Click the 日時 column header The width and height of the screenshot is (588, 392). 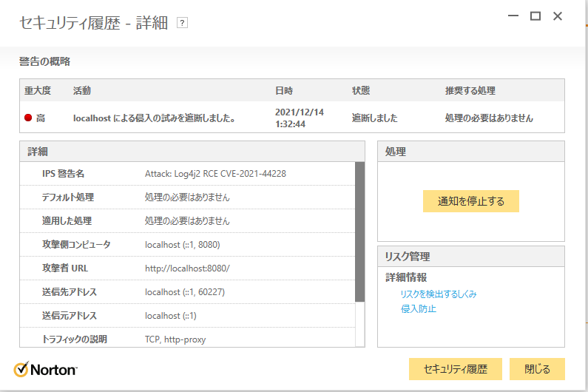(x=284, y=91)
